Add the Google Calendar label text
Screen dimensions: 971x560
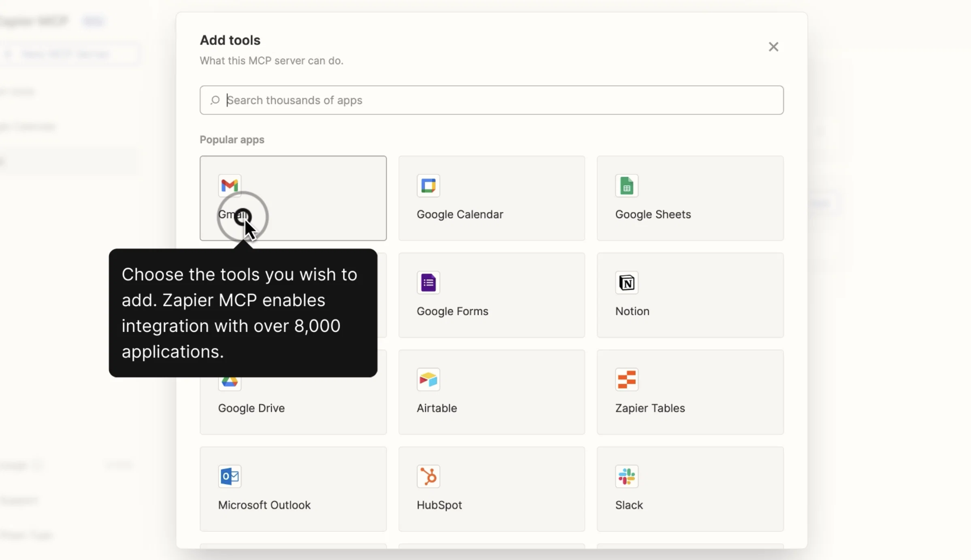[460, 214]
